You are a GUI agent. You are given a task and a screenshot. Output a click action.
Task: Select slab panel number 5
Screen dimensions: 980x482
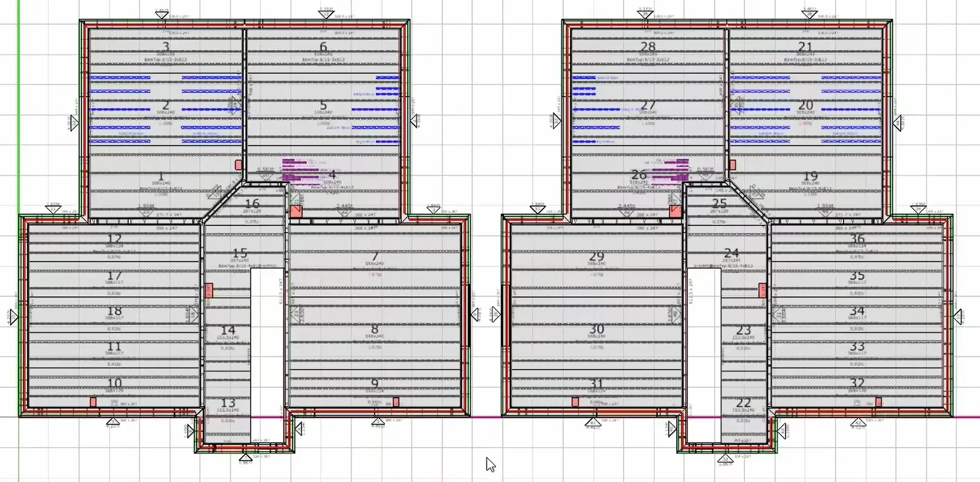click(323, 106)
